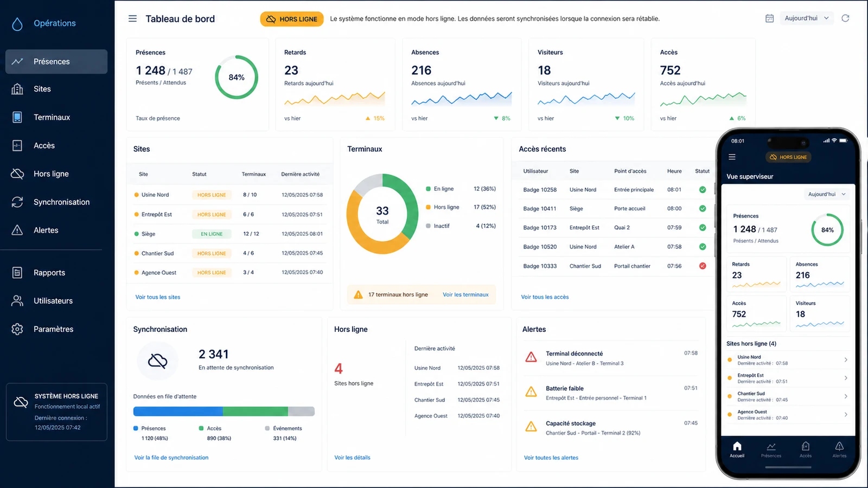Click the Hors ligne cloud icon in sidebar
Screen dimensions: 868x488
[x=17, y=174]
